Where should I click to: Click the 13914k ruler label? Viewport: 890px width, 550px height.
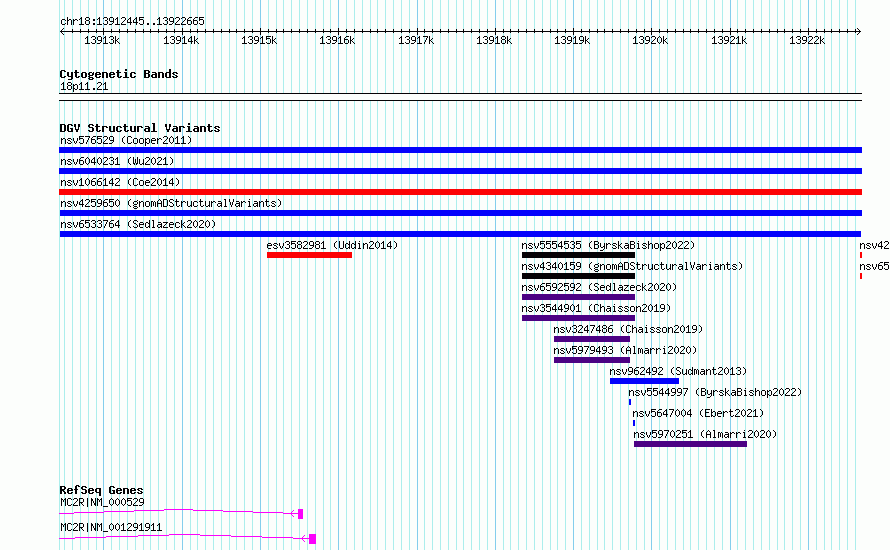point(181,41)
